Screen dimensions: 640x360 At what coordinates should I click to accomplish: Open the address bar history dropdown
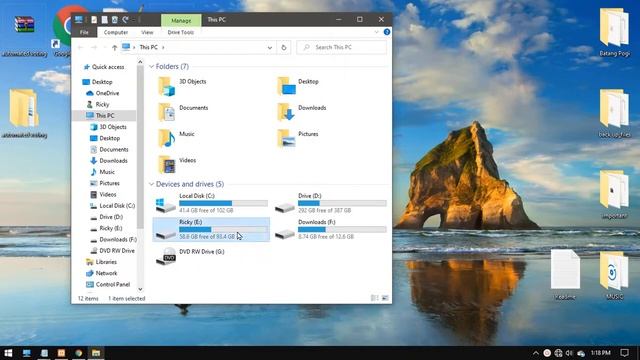click(270, 47)
